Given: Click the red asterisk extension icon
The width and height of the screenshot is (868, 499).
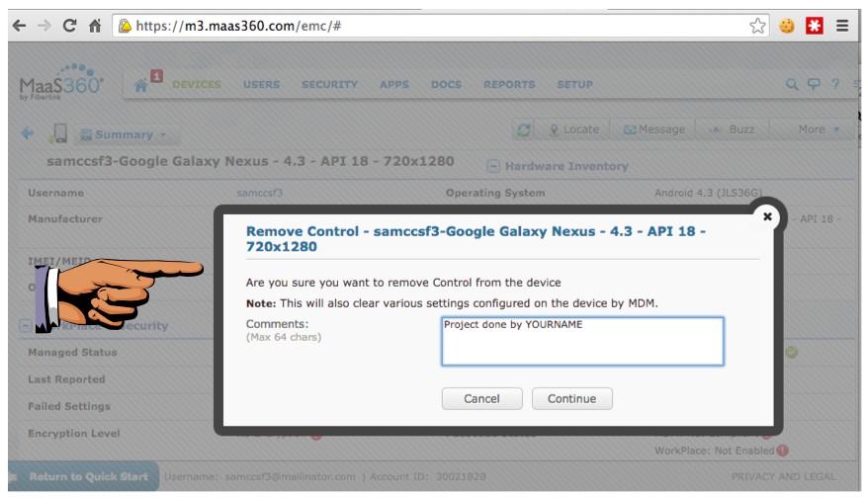Looking at the screenshot, I should [815, 26].
